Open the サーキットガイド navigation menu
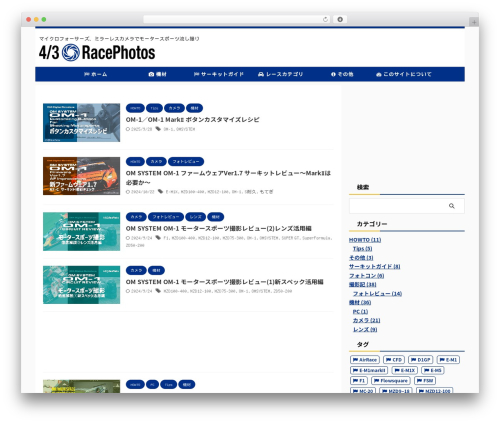Screen dimensions: 500x423 (219, 74)
